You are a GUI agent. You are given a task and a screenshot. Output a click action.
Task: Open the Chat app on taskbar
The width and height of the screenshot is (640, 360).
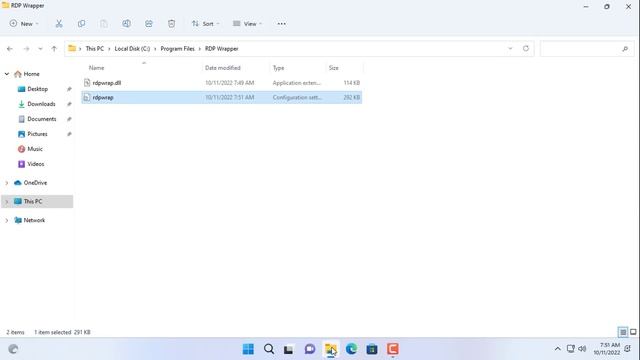click(310, 349)
